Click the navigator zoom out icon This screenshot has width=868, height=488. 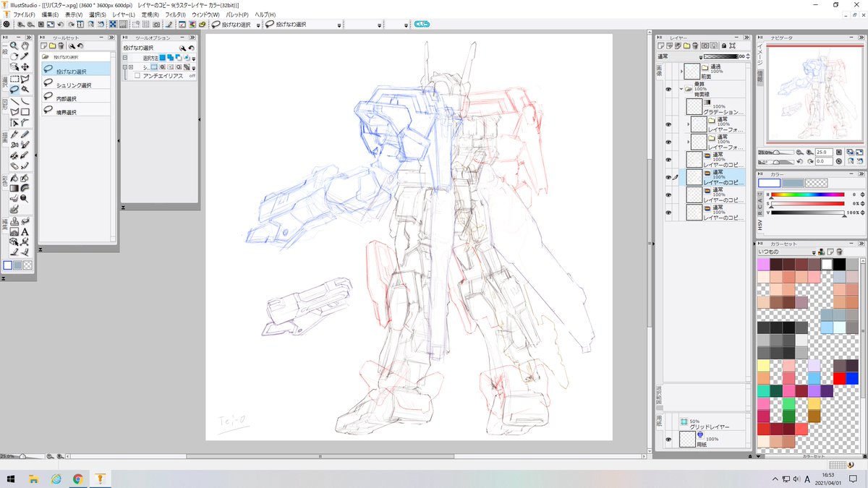tap(800, 152)
